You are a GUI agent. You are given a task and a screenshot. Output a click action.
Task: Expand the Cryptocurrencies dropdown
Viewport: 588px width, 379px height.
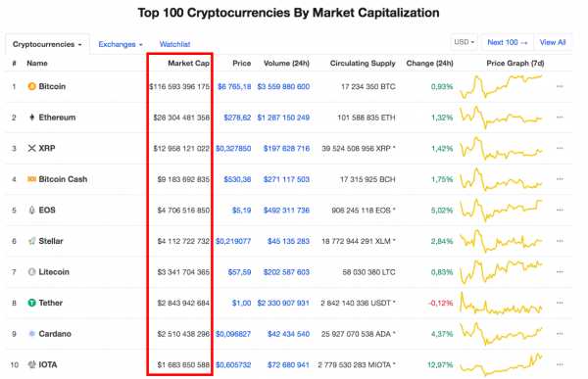coord(47,45)
